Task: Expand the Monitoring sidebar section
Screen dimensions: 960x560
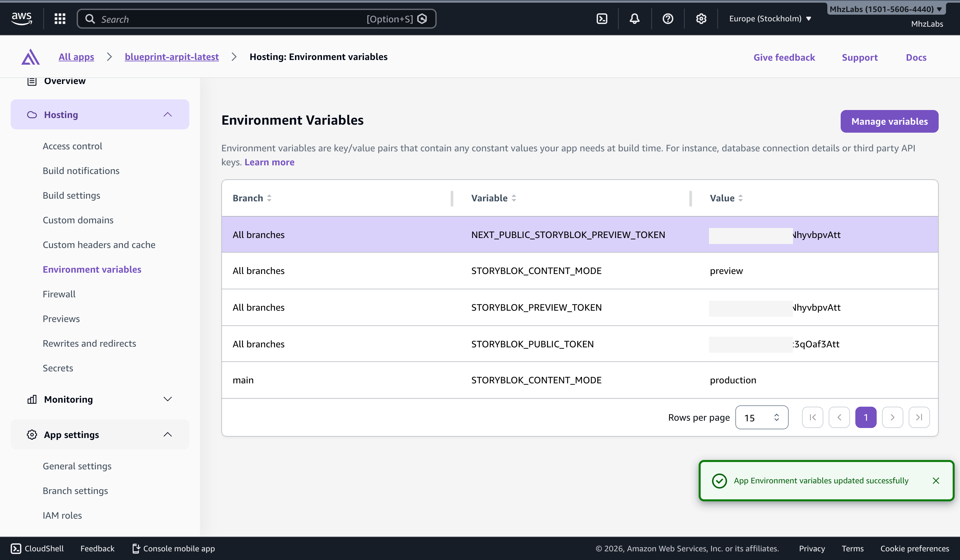Action: click(167, 399)
